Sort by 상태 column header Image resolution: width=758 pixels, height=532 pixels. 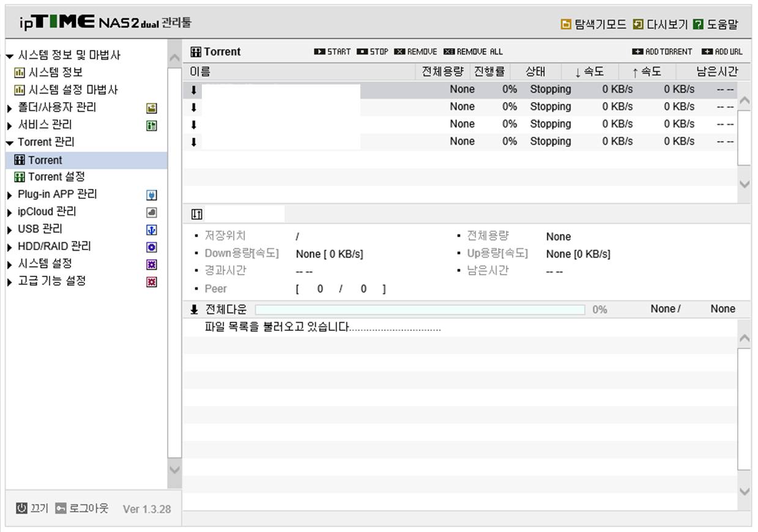click(x=535, y=72)
